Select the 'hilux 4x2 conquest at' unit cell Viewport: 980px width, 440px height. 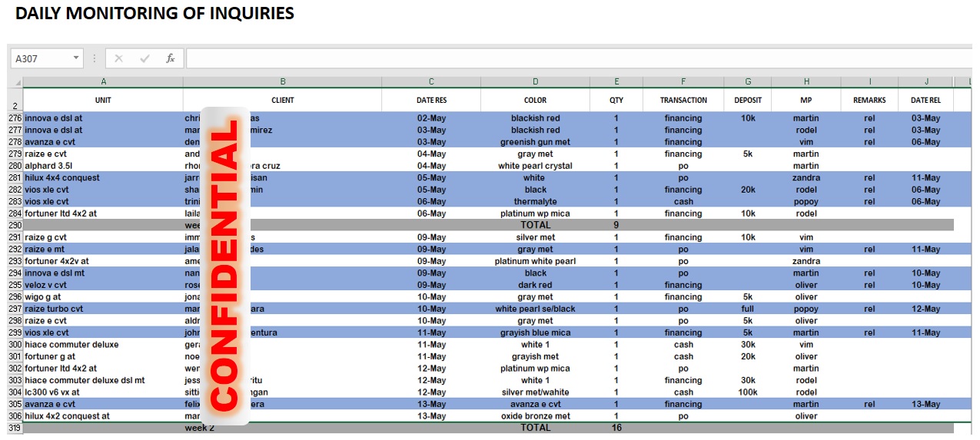click(103, 416)
